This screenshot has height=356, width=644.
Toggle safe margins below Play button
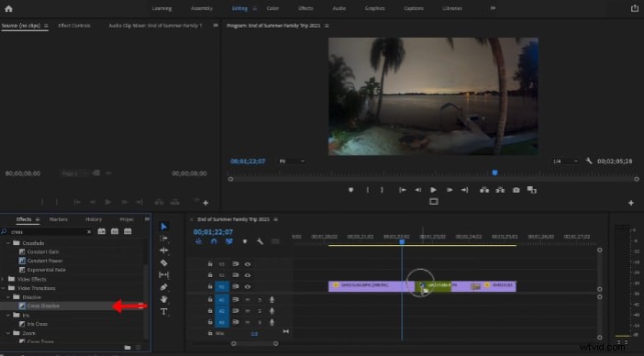(x=434, y=202)
